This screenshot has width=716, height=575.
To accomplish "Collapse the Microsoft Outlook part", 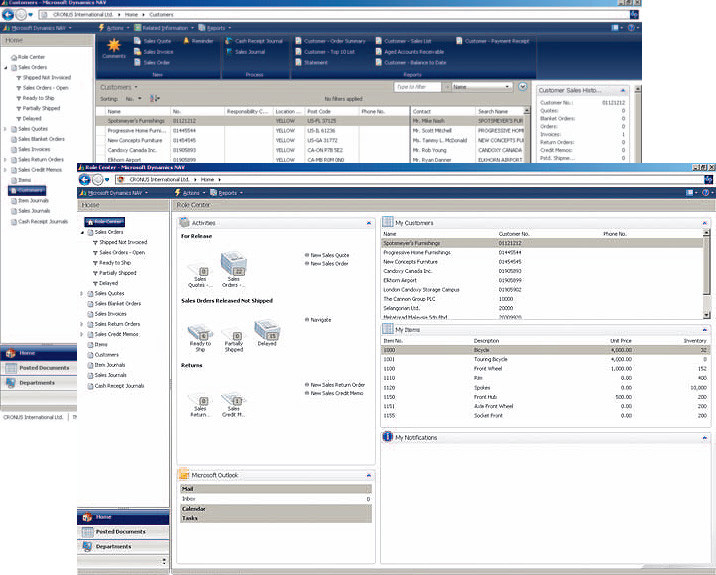I will [369, 475].
